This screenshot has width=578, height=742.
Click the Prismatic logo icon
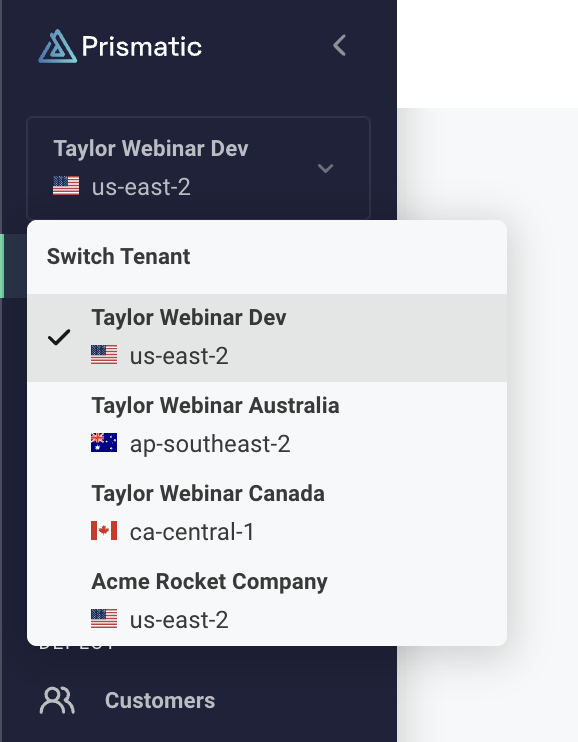click(x=58, y=46)
